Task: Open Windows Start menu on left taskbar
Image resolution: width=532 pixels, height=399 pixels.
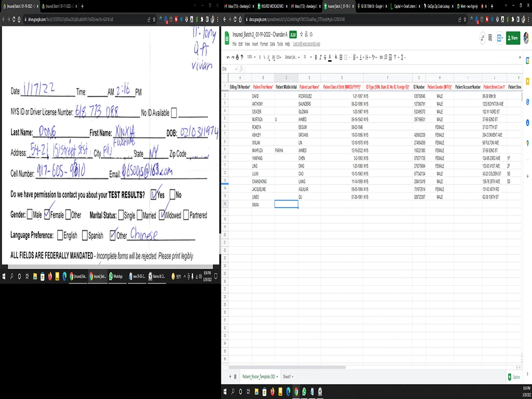Action: (x=4, y=277)
